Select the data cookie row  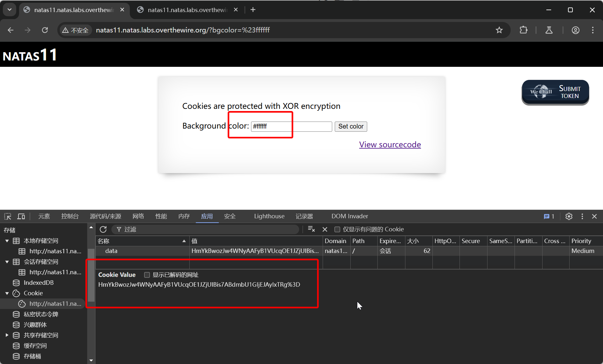click(349, 251)
